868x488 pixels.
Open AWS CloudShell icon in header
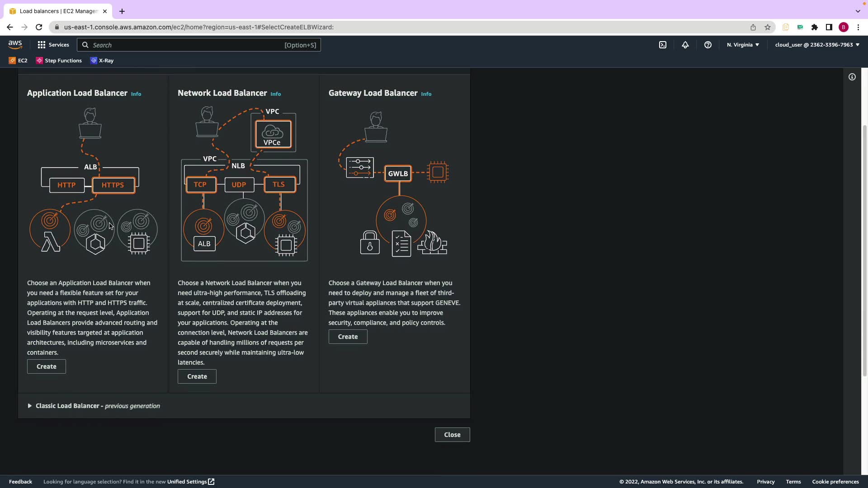(662, 45)
